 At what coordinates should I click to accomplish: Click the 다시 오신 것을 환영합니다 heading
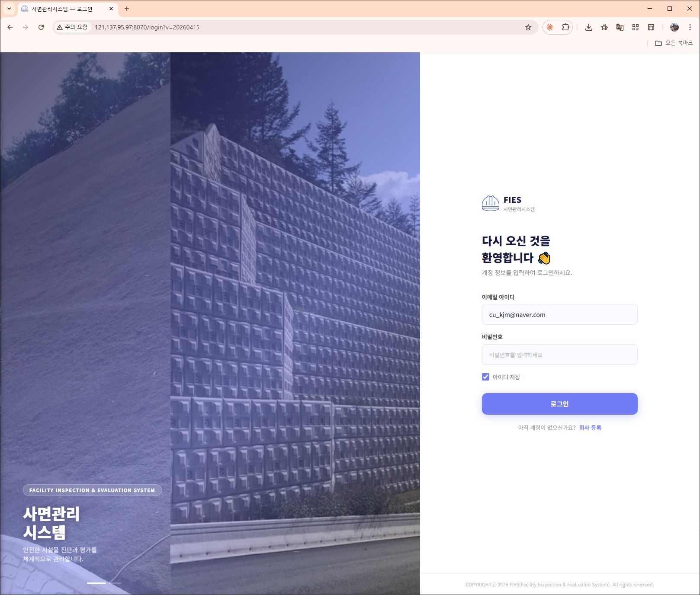tap(516, 249)
